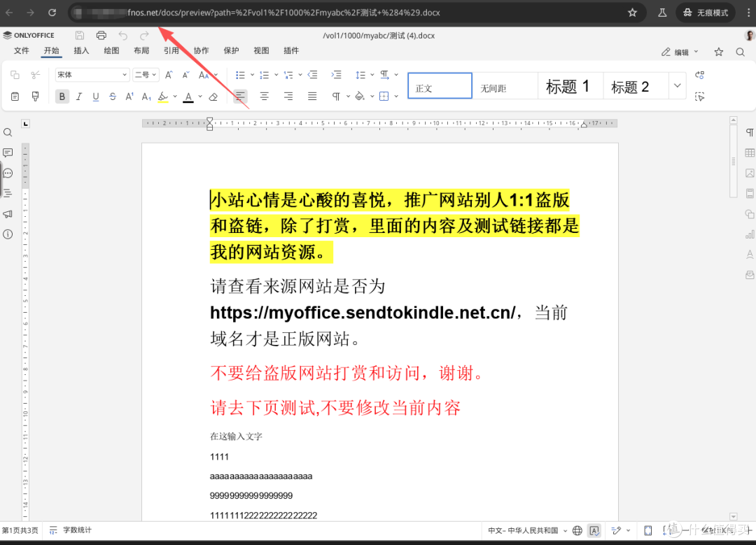Toggle spell checking in the status bar

[x=594, y=530]
